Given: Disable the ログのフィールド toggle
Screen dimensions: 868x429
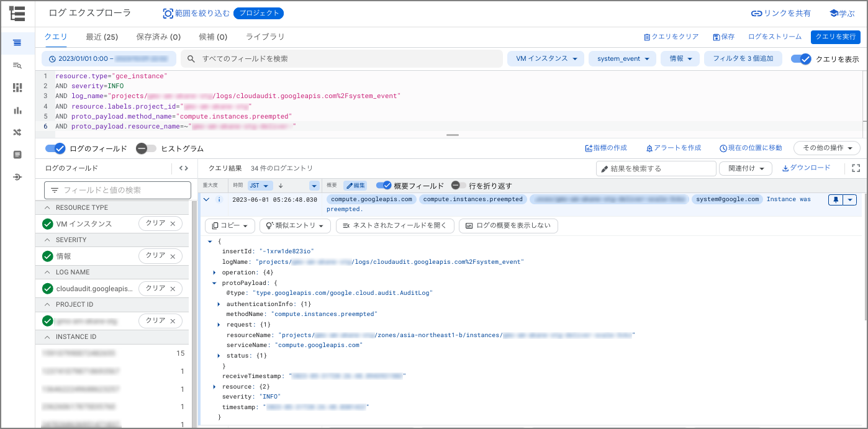Looking at the screenshot, I should coord(56,148).
